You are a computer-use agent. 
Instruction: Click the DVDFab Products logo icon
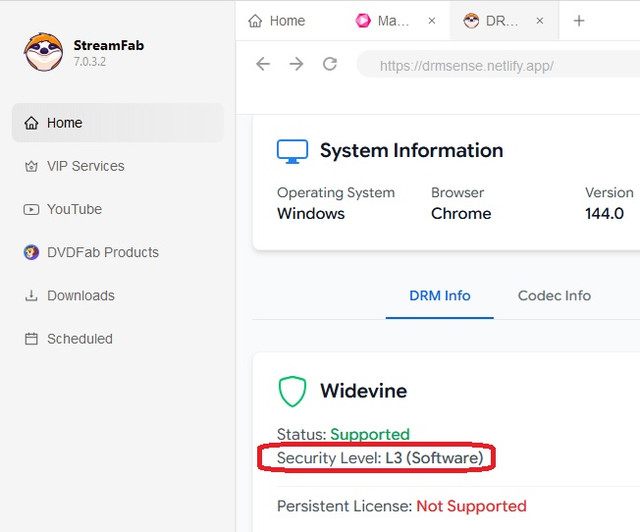[x=31, y=252]
